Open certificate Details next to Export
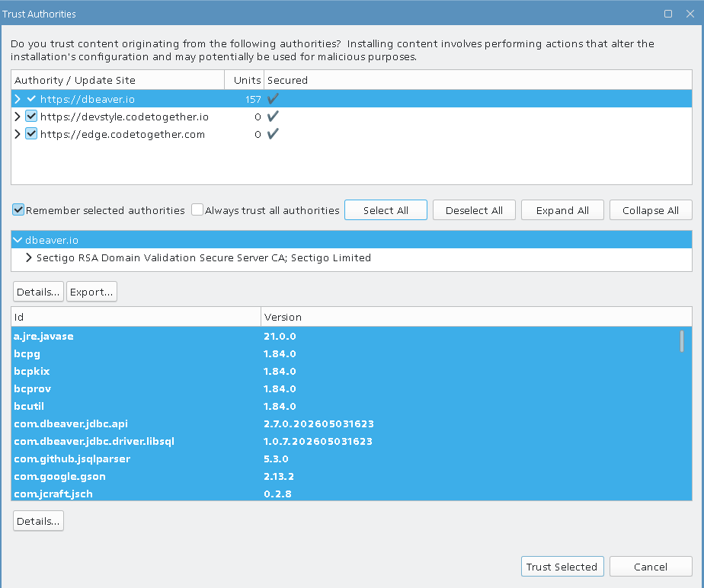The image size is (704, 588). [x=38, y=292]
